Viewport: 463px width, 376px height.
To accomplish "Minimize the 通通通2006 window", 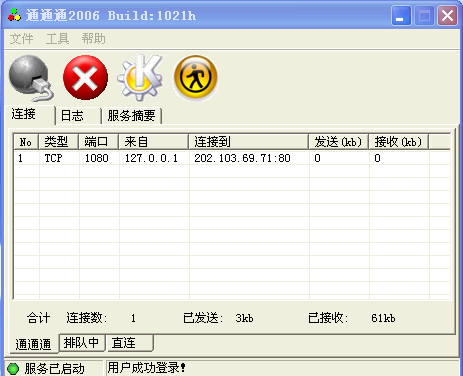I will tap(401, 16).
